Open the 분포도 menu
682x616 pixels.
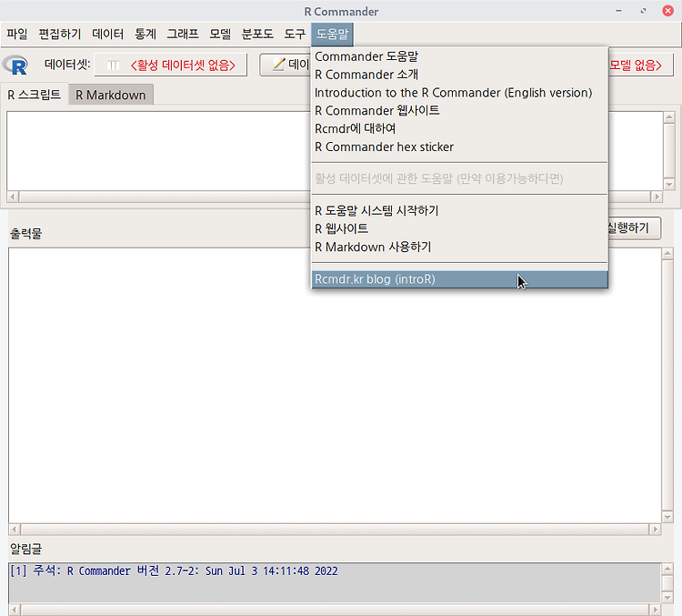tap(257, 34)
